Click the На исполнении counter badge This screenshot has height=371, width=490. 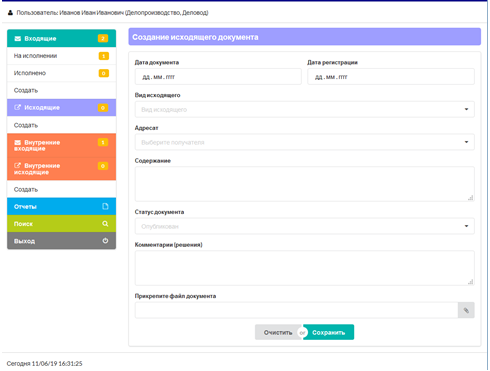point(104,56)
